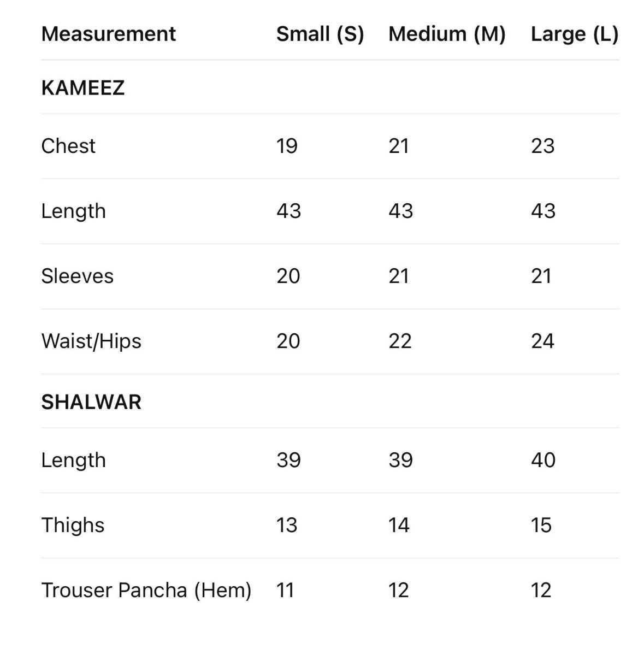Click the Chest value 19 for Small
This screenshot has height=655, width=644.
click(x=287, y=146)
